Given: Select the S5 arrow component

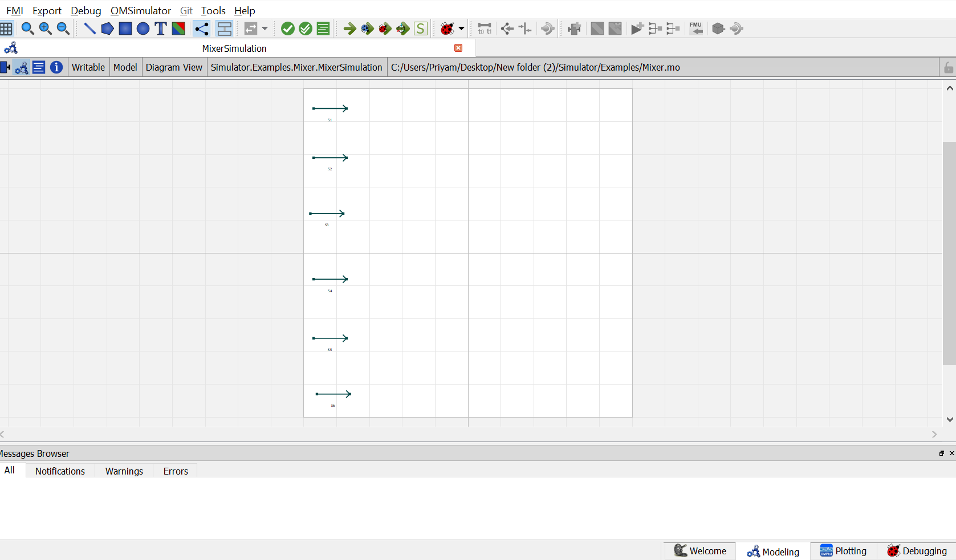Looking at the screenshot, I should pyautogui.click(x=330, y=338).
